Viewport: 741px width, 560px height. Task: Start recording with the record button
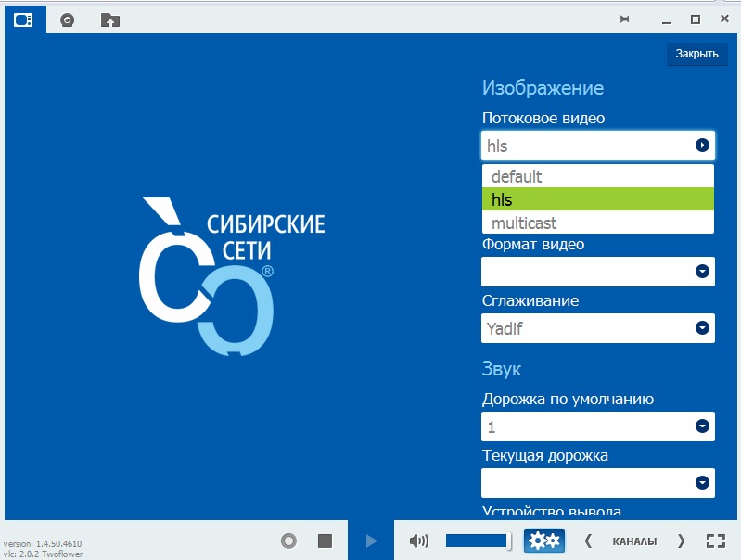coord(288,541)
